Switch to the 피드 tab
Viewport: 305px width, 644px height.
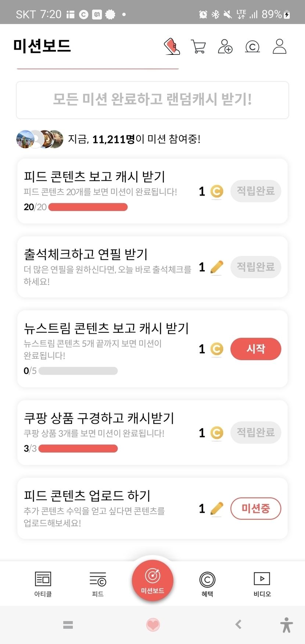pos(98,584)
